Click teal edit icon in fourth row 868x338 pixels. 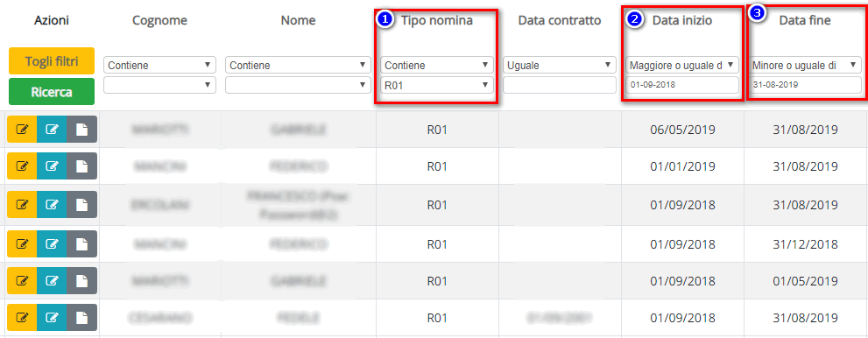(x=52, y=243)
